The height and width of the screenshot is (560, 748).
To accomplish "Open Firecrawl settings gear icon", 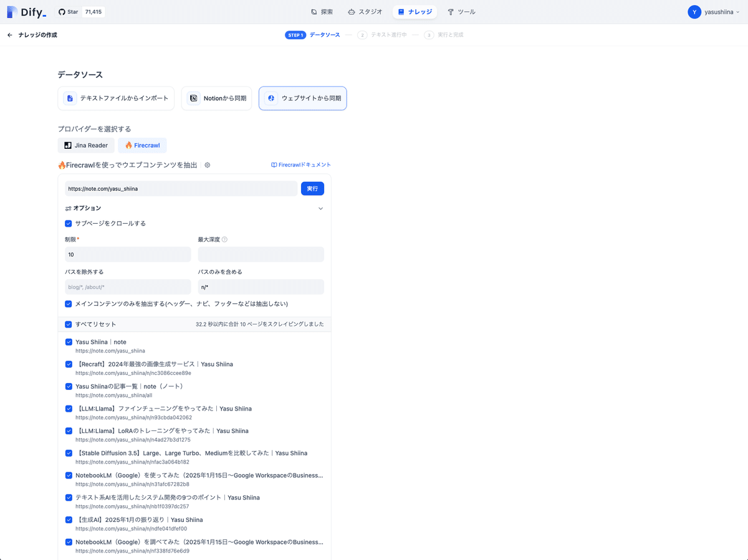I will click(208, 165).
